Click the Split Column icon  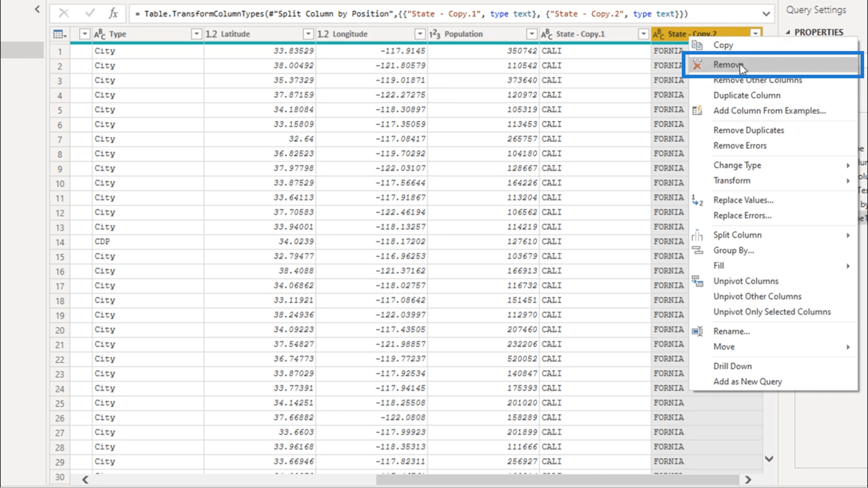click(x=697, y=235)
